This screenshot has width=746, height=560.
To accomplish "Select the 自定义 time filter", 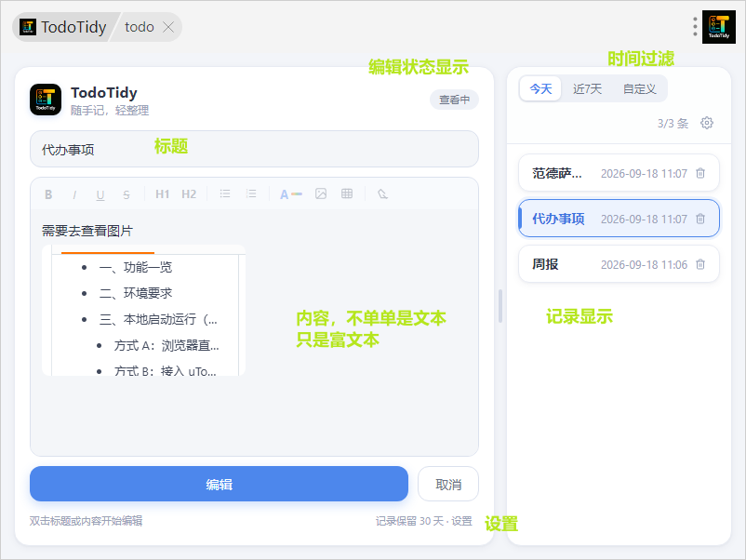I will click(x=639, y=89).
